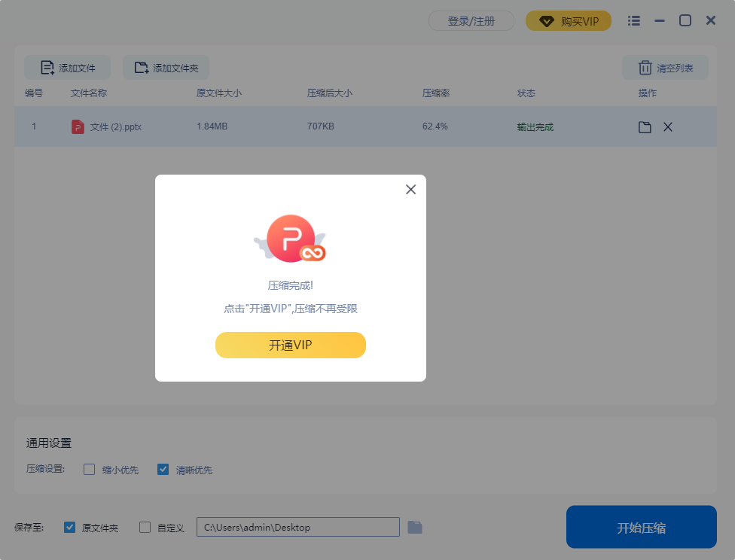Remove 文件 (2).pptx row with X icon
This screenshot has width=735, height=560.
(668, 127)
